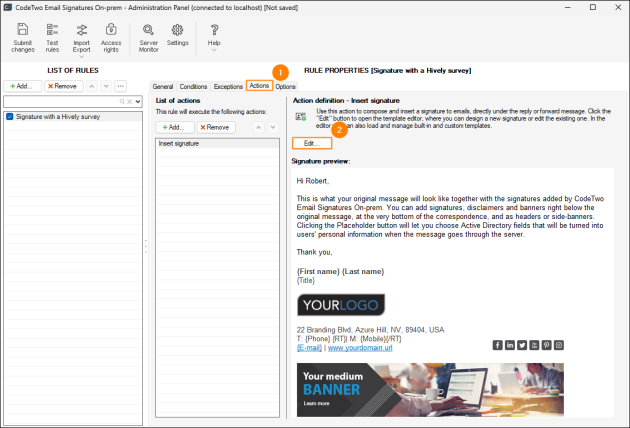Open more options ellipsis for rules
Screen dimensions: 630x428
point(121,86)
